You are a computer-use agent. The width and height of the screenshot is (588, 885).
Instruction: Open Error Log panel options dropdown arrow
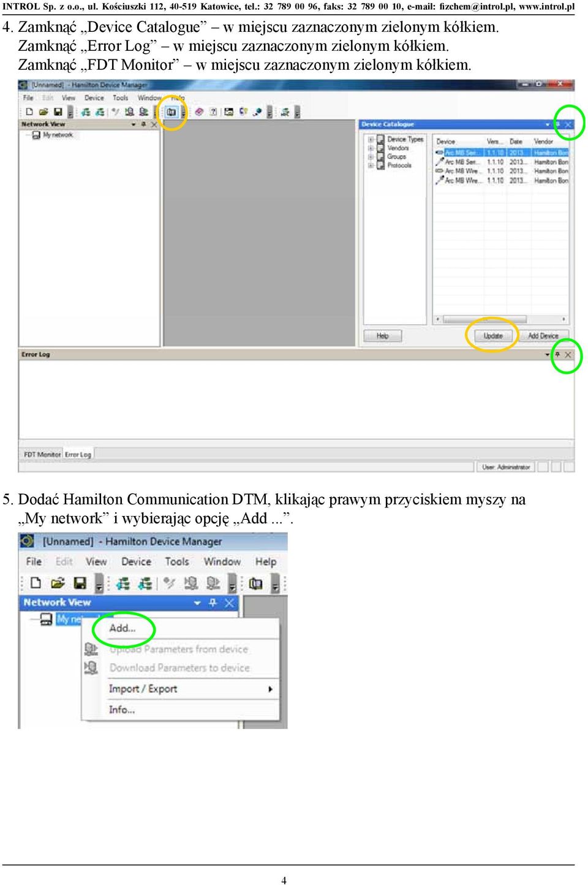(x=548, y=355)
